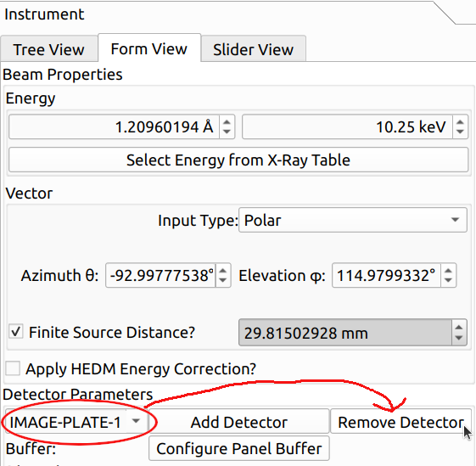Click the Azimuth θ value field
This screenshot has width=476, height=466.
pos(160,275)
